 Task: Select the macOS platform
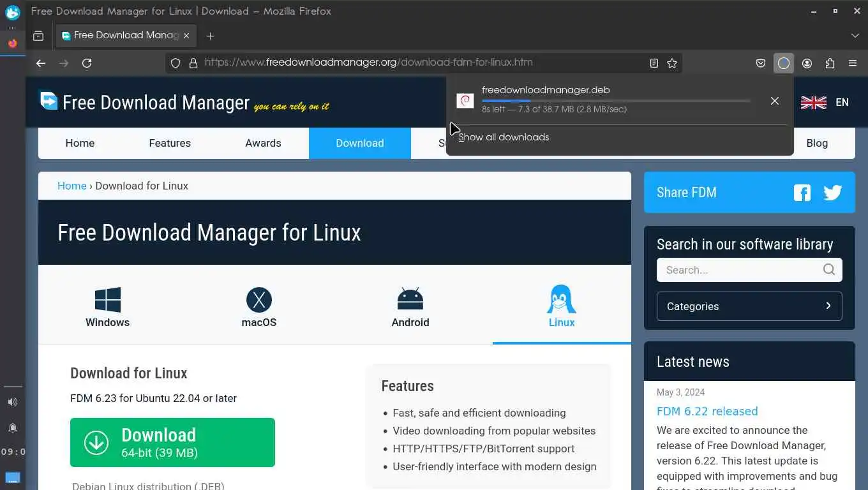(x=259, y=307)
